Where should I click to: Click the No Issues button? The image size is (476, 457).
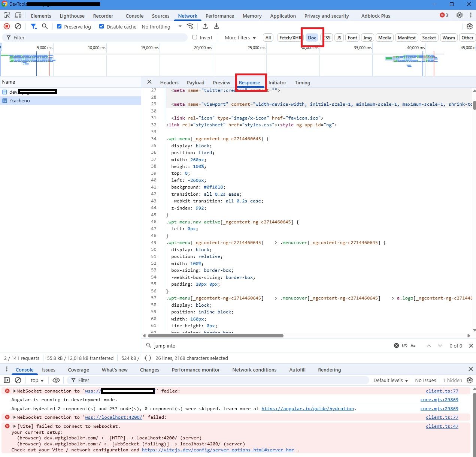(x=425, y=380)
